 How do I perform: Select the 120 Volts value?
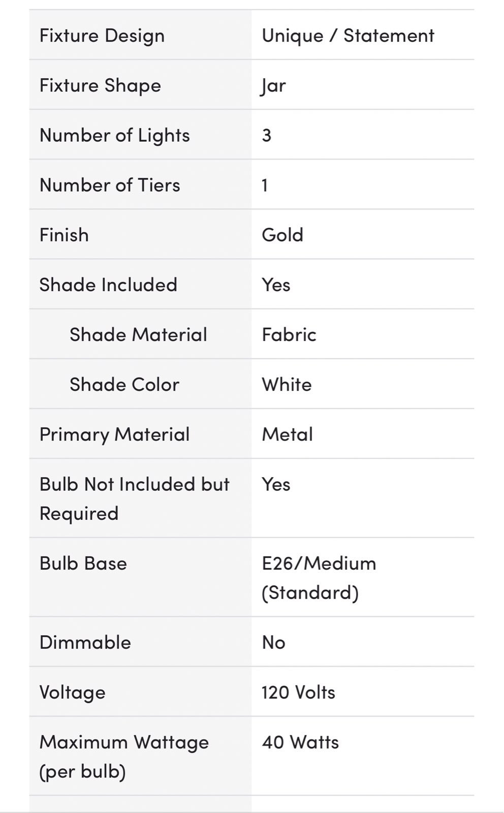tap(299, 692)
